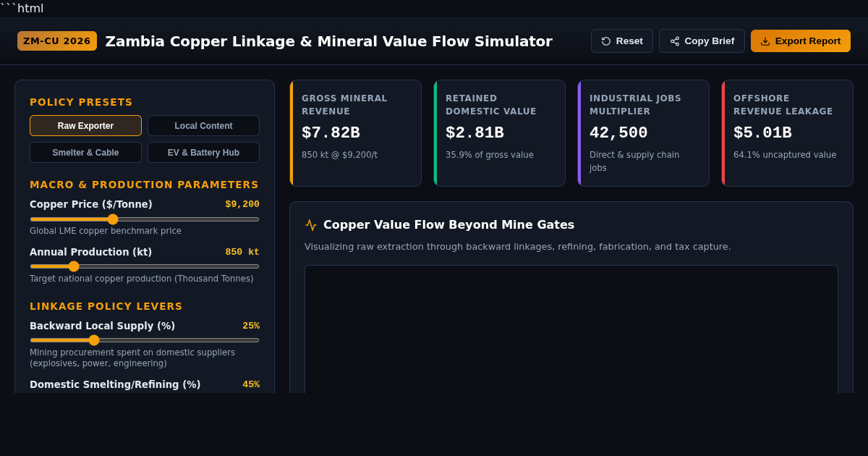The width and height of the screenshot is (868, 456).
Task: Click the 45% domestic smelting value
Action: (x=251, y=384)
